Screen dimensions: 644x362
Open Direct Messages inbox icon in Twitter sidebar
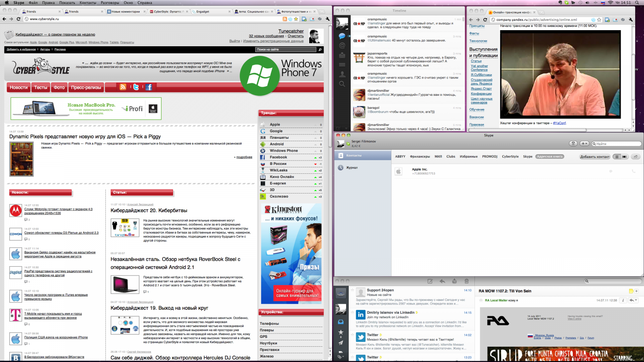(x=342, y=55)
